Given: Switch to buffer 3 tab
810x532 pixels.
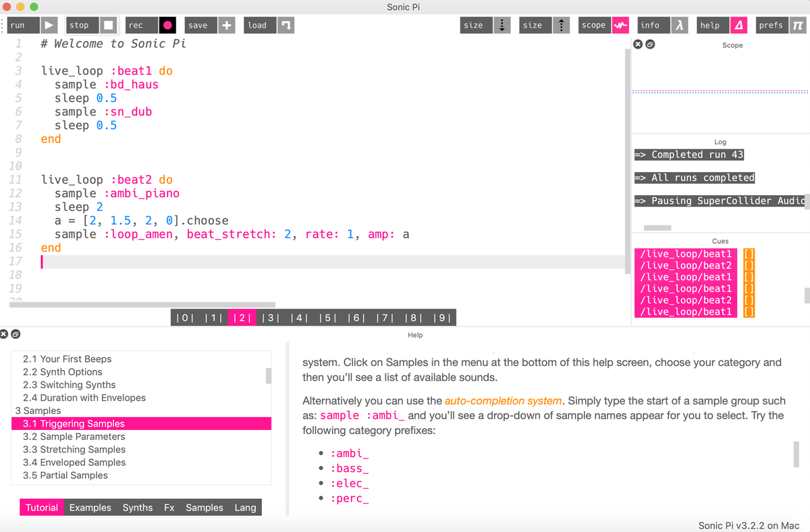Looking at the screenshot, I should [x=271, y=317].
